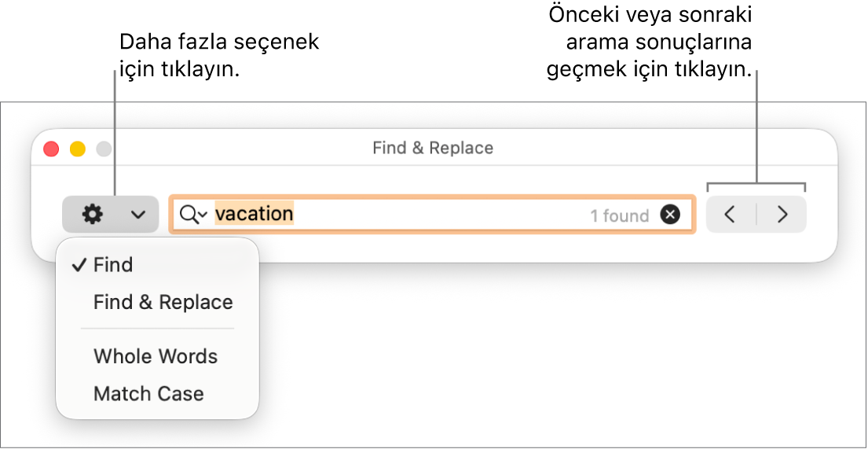The image size is (868, 449).
Task: Click the Find & Replace window title
Action: [x=433, y=148]
